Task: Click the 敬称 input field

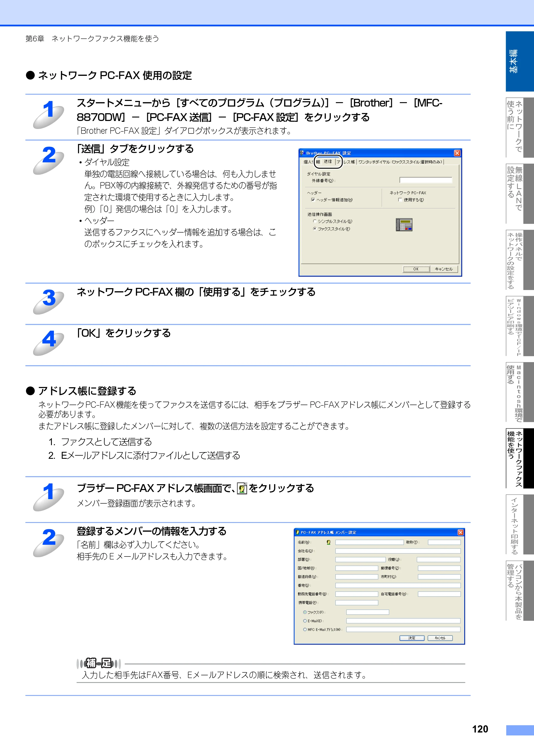Action: click(444, 542)
